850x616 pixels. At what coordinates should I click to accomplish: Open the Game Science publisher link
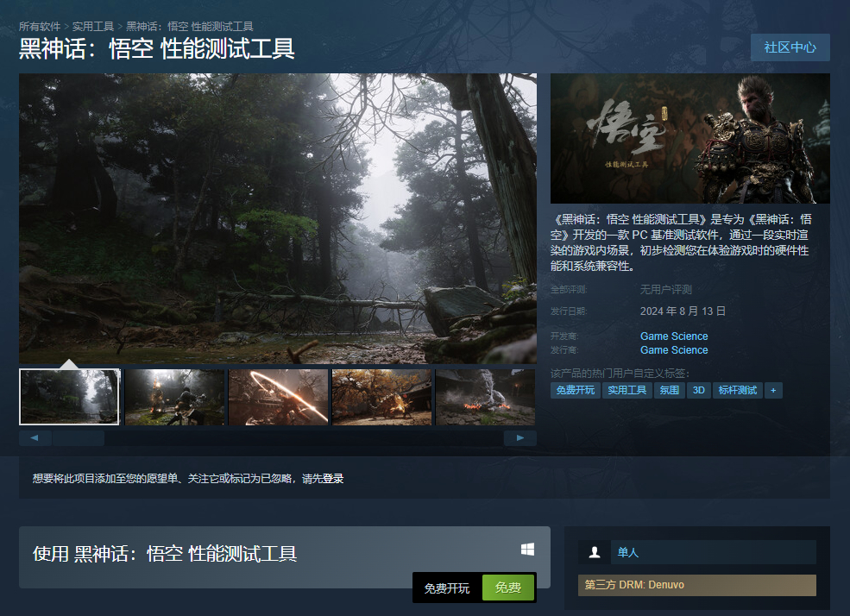click(674, 350)
